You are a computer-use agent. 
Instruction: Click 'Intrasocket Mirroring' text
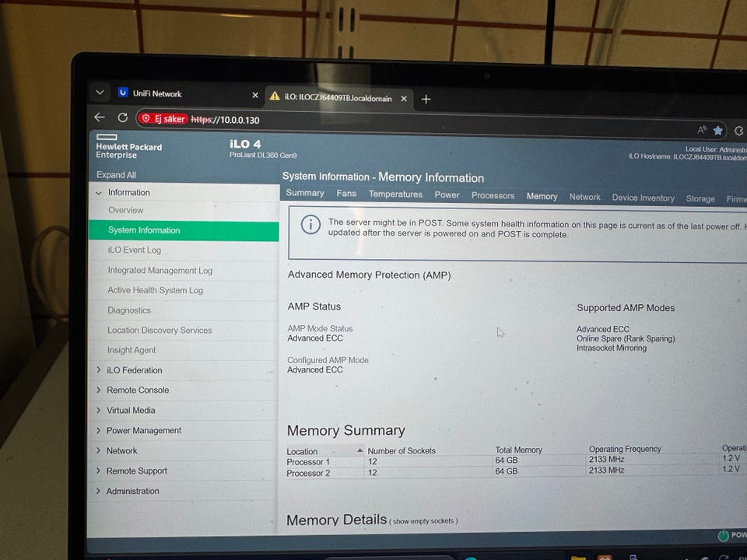612,348
